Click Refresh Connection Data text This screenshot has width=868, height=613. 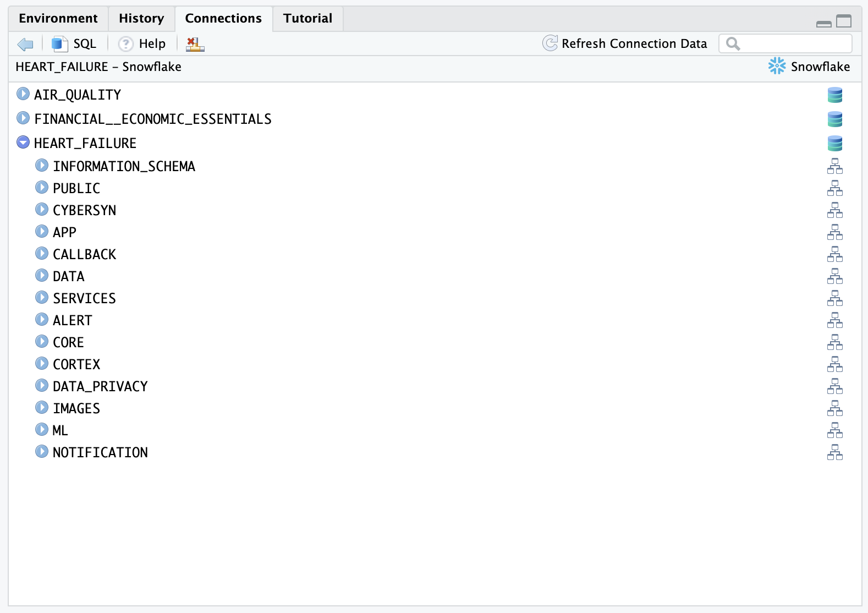coord(634,44)
